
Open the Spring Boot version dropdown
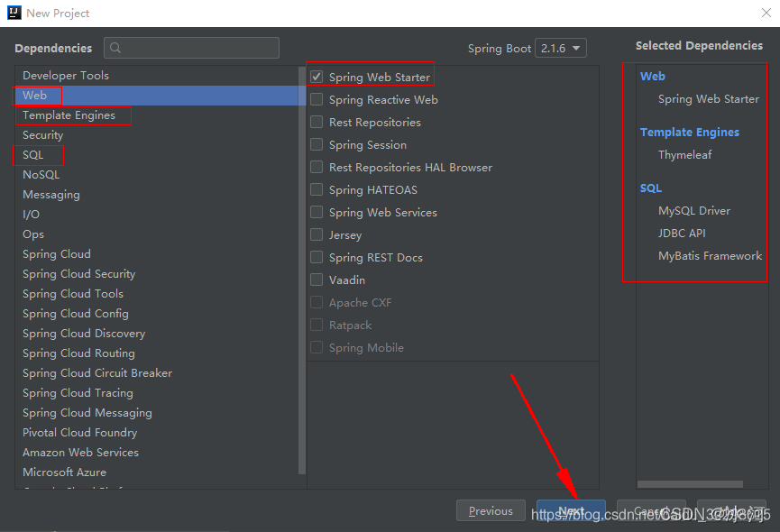point(561,48)
